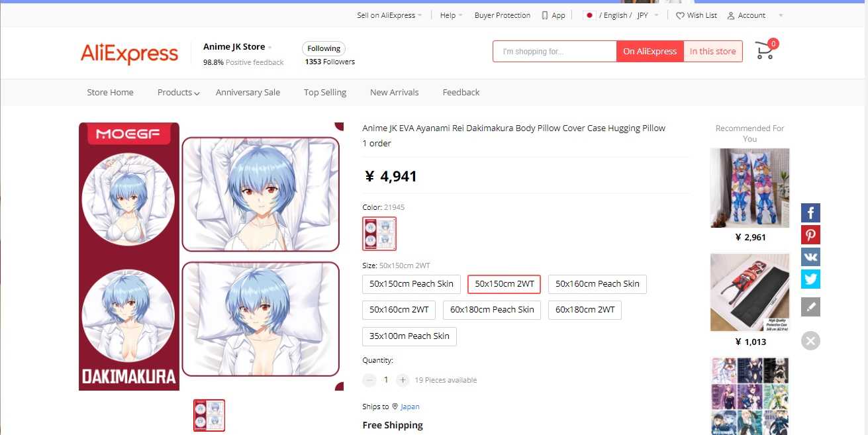The height and width of the screenshot is (435, 868).
Task: Select size 50x160cm 2WT
Action: (x=399, y=310)
